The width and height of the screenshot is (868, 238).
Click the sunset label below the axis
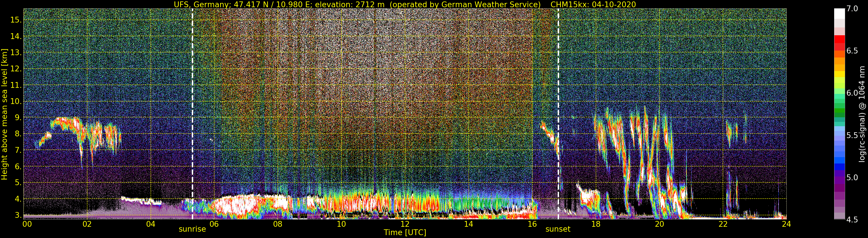[x=558, y=229]
